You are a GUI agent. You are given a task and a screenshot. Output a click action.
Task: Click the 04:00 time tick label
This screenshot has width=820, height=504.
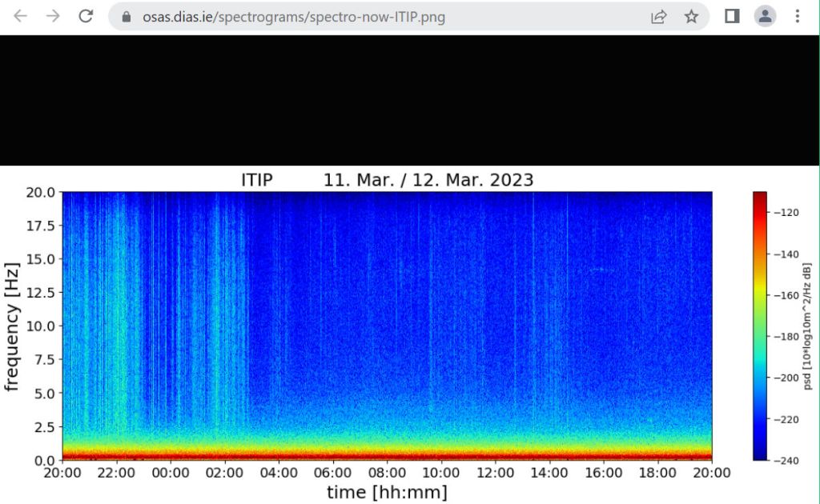pyautogui.click(x=279, y=473)
